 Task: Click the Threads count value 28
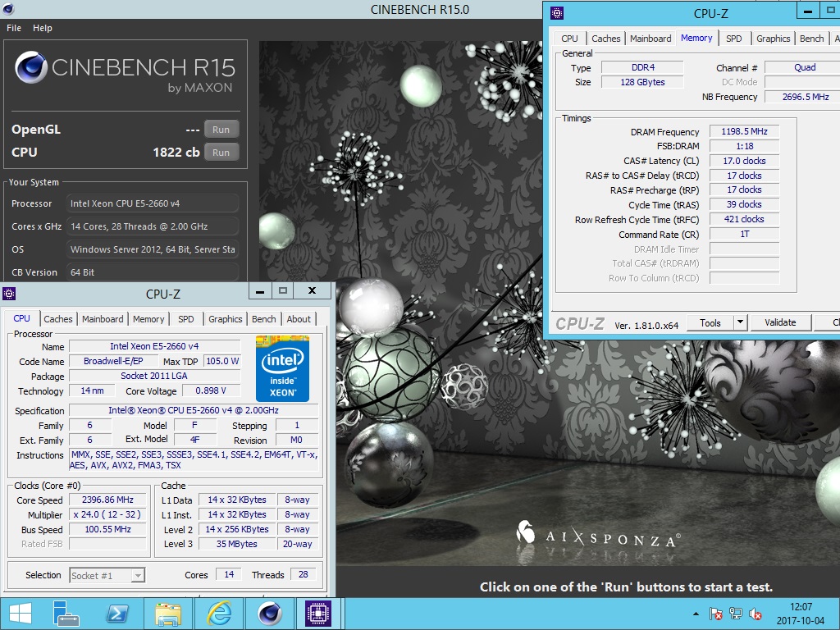coord(304,574)
